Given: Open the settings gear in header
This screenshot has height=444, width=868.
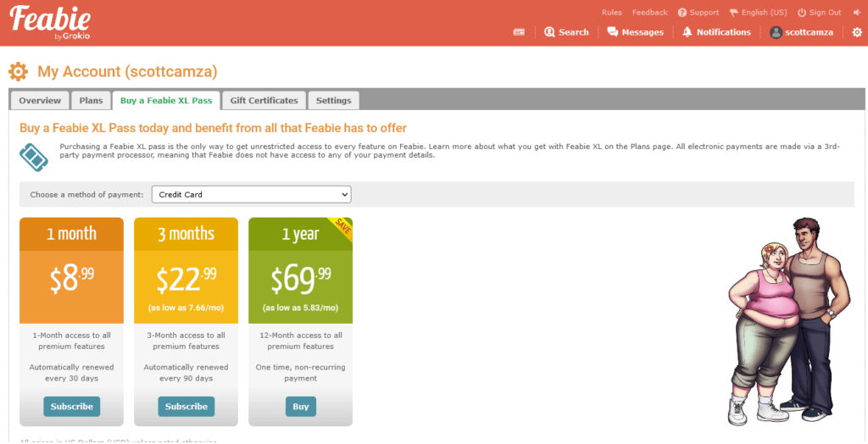Looking at the screenshot, I should [x=856, y=32].
